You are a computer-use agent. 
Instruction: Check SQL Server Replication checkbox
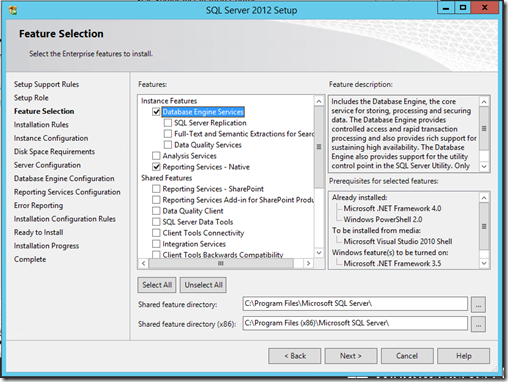(x=168, y=123)
